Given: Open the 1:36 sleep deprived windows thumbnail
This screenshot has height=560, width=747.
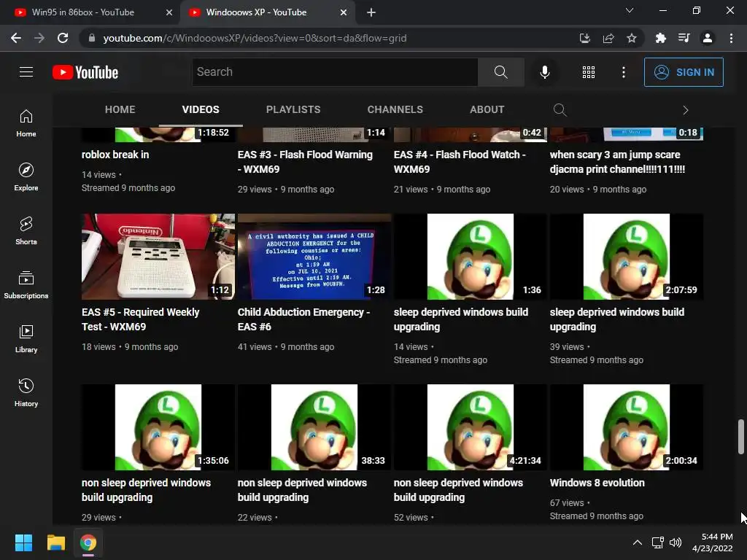Looking at the screenshot, I should pyautogui.click(x=471, y=257).
